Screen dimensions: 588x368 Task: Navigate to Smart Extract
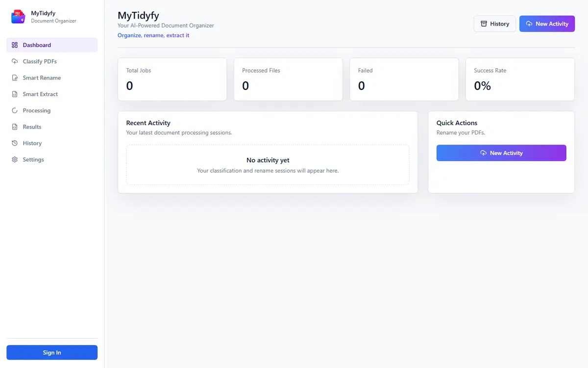click(52, 94)
